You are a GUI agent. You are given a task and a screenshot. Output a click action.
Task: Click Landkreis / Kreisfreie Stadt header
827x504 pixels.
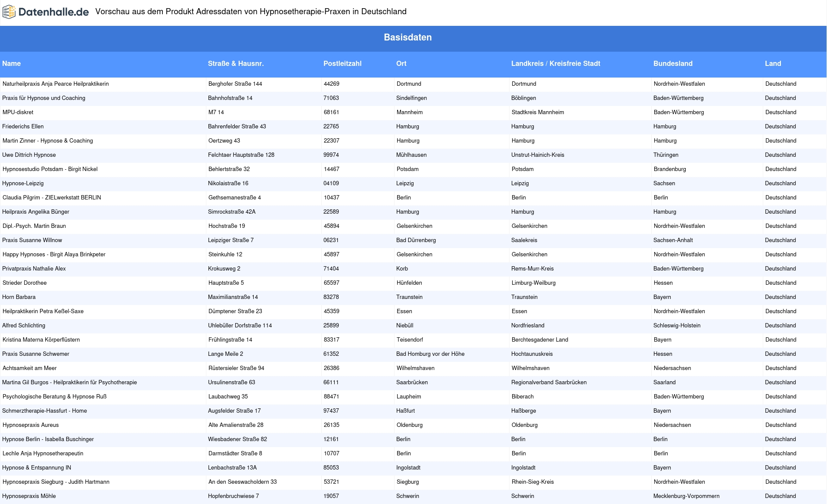coord(556,63)
